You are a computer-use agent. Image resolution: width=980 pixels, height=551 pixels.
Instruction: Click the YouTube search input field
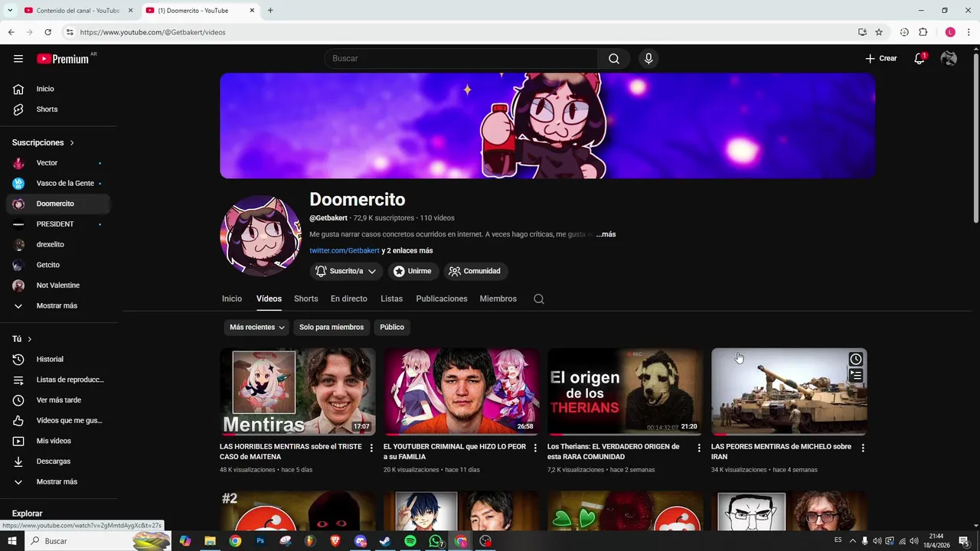tap(462, 59)
